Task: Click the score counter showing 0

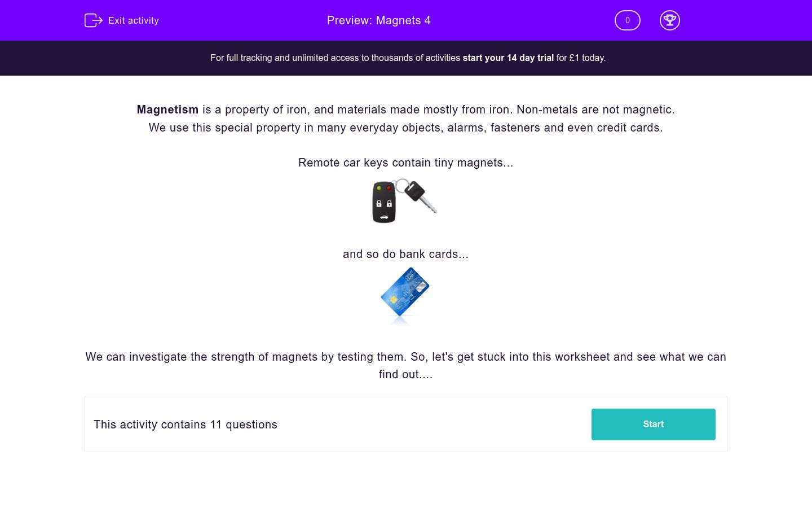Action: [627, 20]
